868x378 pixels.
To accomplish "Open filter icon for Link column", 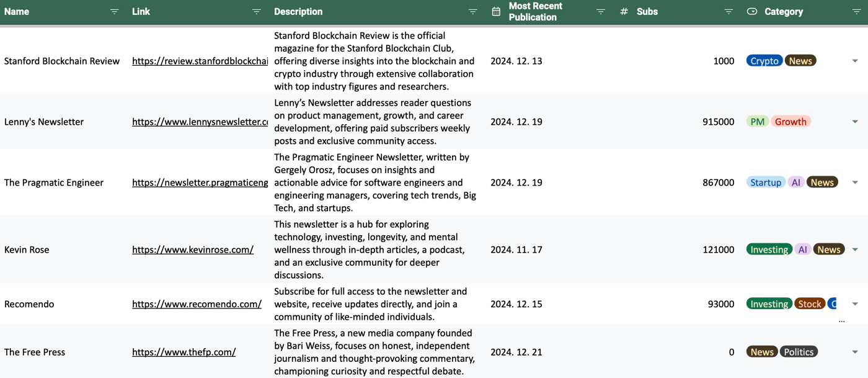I will tap(257, 12).
